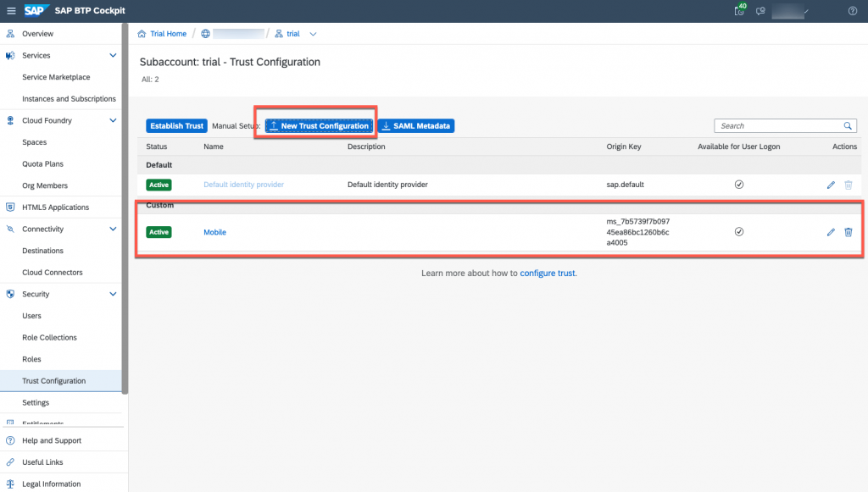Collapse the Services section
Viewport: 868px width, 492px height.
(x=113, y=55)
